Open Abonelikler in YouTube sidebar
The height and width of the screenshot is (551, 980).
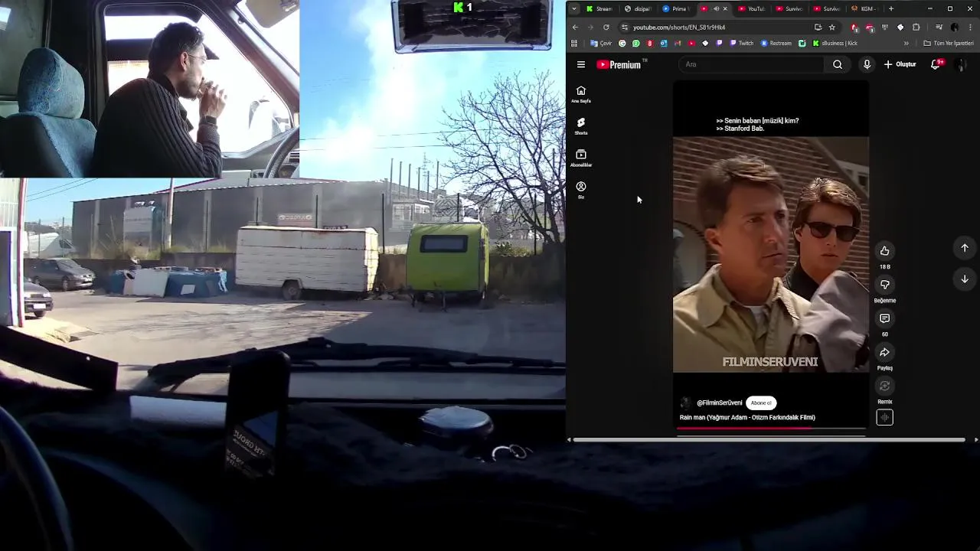pos(581,158)
